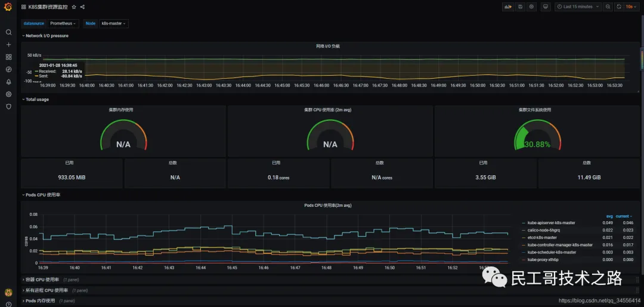Open the Prometheus datasource dropdown
Image resolution: width=644 pixels, height=307 pixels.
pos(63,23)
